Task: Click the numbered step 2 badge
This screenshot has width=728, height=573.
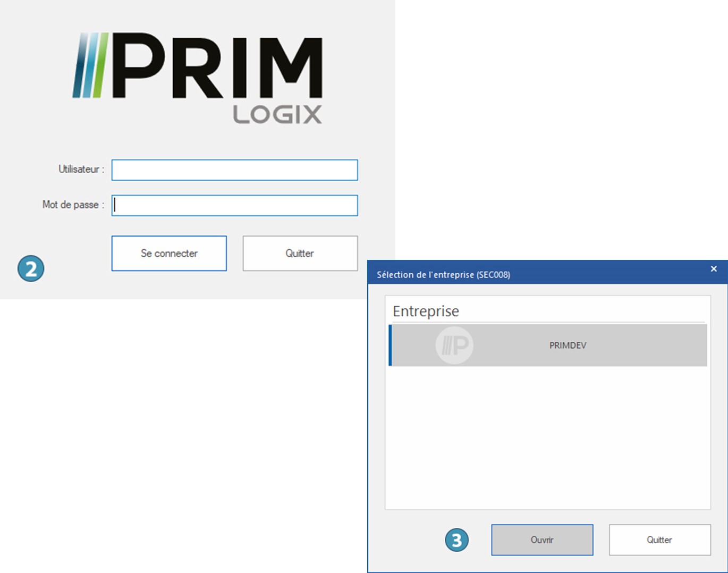Action: [x=31, y=268]
